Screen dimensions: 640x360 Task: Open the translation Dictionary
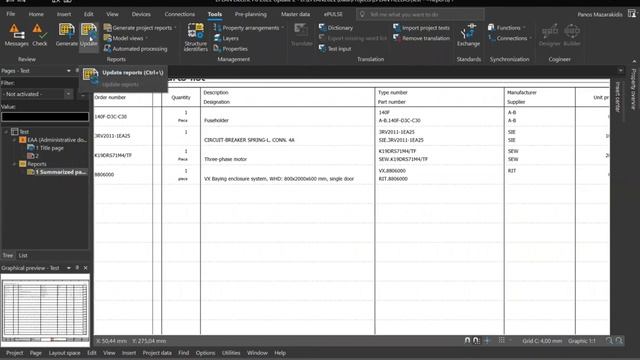[336, 28]
